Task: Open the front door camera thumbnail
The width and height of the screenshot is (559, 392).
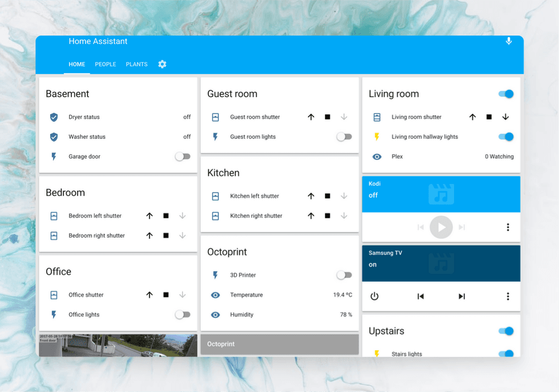Action: [118, 344]
